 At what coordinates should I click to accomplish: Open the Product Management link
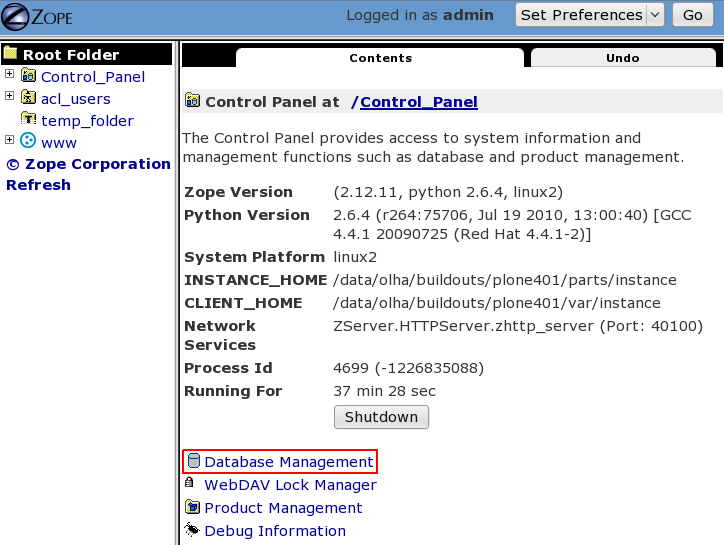coord(283,508)
